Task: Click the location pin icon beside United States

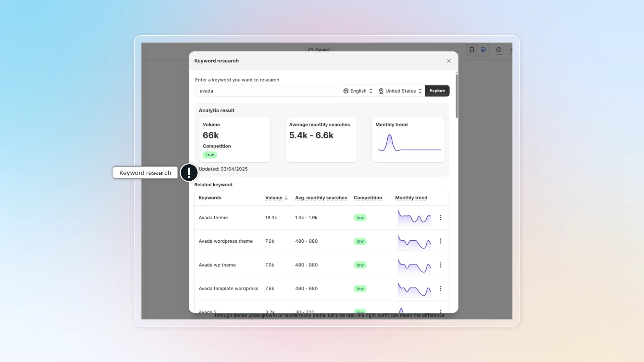Action: (x=381, y=91)
